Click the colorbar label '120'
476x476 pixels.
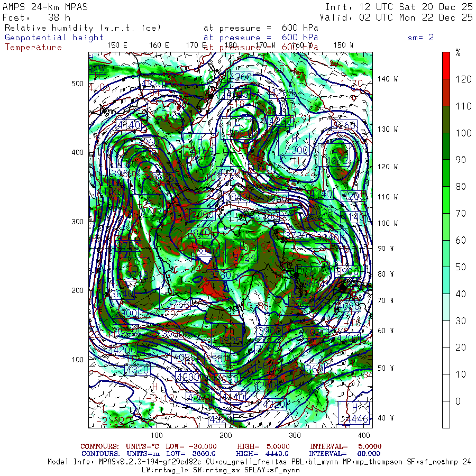463,79
